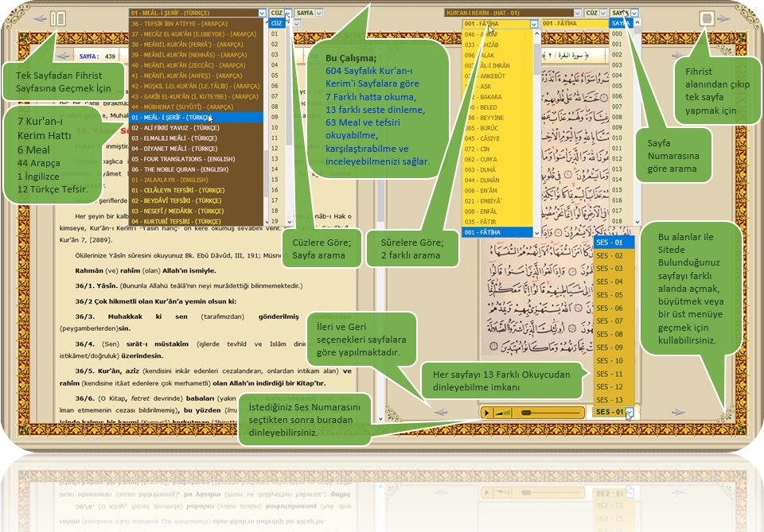The image size is (764, 532).
Task: Click the back arrow beside SAYFA: 439
Action: (x=64, y=56)
